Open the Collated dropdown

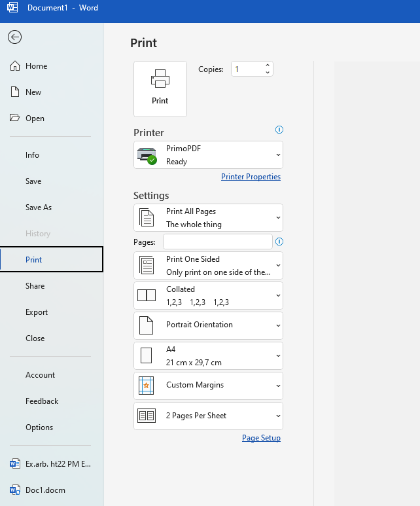tap(209, 295)
